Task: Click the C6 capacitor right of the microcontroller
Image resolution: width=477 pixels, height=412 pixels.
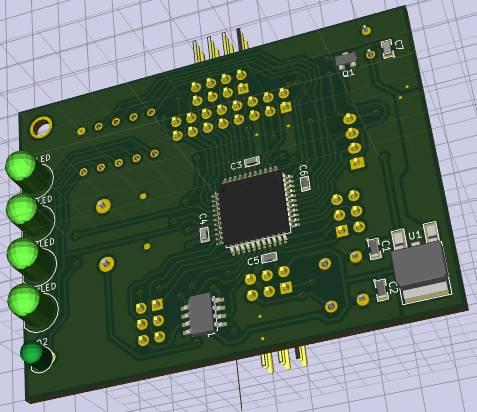Action: coord(305,184)
